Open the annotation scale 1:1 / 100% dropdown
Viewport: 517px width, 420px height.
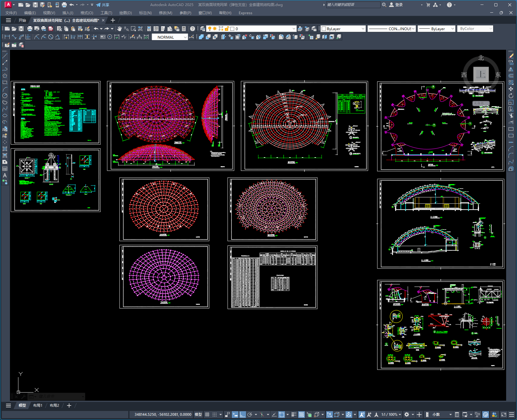point(391,415)
